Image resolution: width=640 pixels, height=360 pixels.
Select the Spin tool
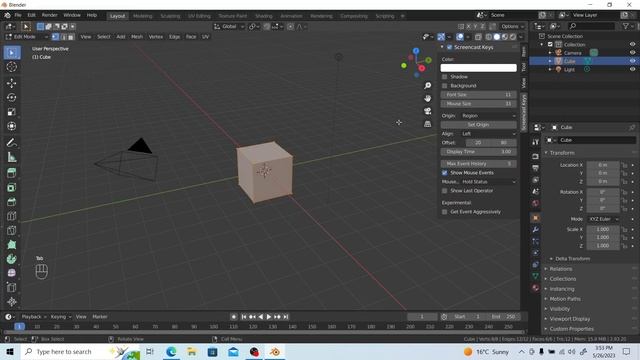coord(12,259)
